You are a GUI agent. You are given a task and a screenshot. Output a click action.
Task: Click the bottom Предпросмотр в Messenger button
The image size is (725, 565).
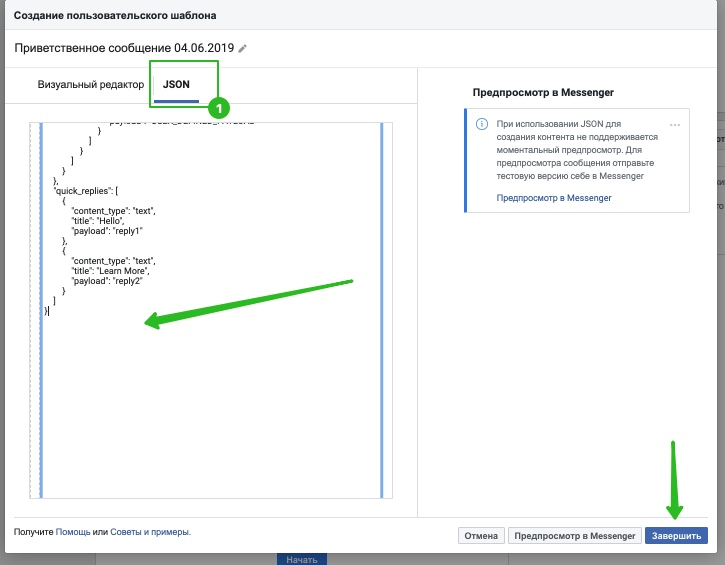(x=575, y=535)
